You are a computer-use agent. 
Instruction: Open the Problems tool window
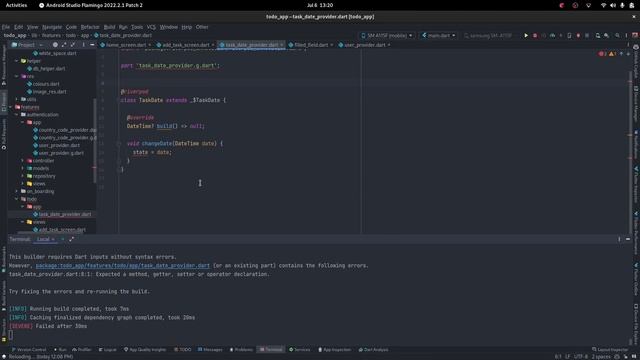pyautogui.click(x=241, y=350)
